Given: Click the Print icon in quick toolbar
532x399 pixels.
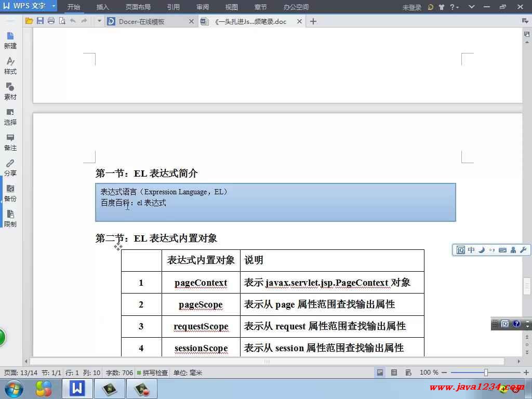Looking at the screenshot, I should [x=51, y=21].
